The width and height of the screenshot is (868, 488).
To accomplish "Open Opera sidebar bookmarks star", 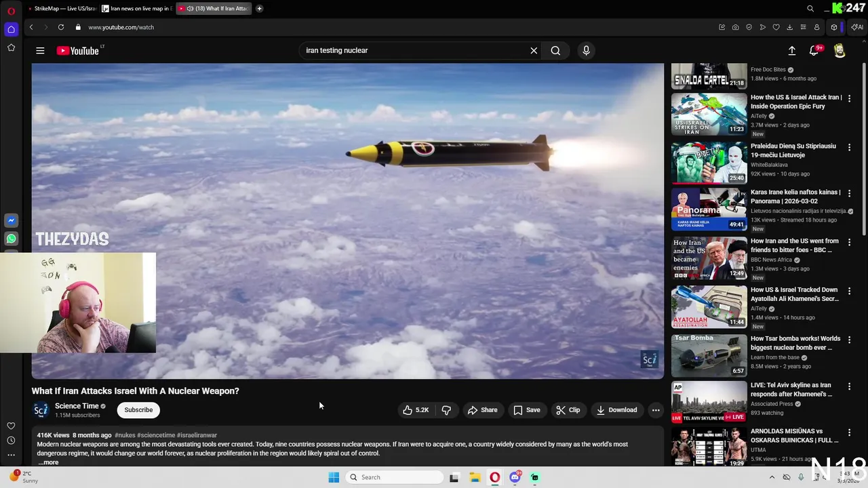I will pyautogui.click(x=11, y=47).
